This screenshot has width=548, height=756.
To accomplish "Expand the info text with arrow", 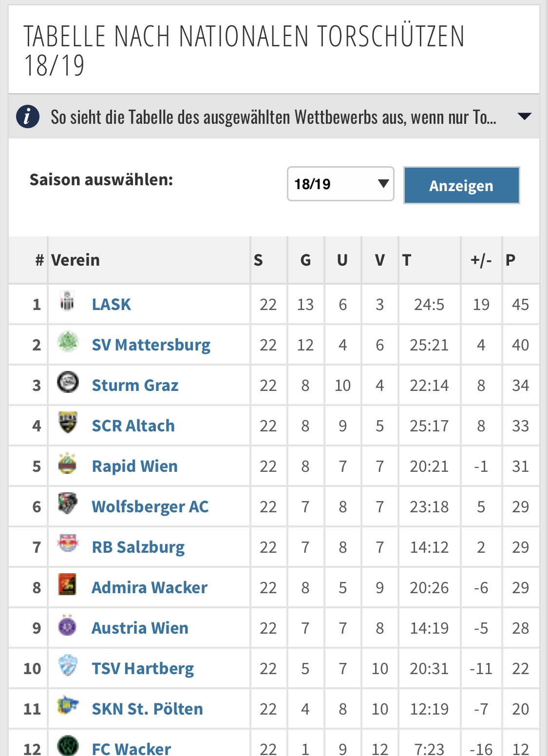I will click(524, 116).
